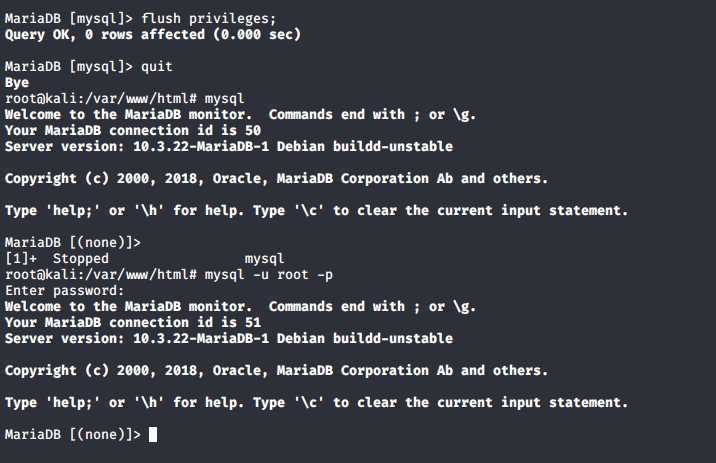The height and width of the screenshot is (463, 716).
Task: Click the second Copyright Oracle line
Action: (x=276, y=370)
